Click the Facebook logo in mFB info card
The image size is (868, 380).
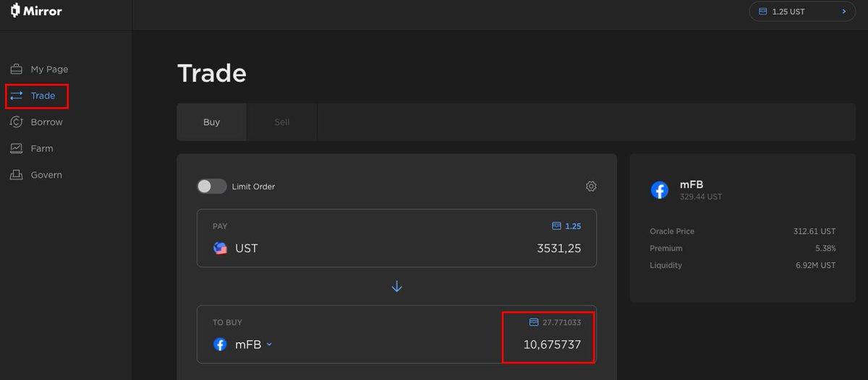(x=660, y=190)
